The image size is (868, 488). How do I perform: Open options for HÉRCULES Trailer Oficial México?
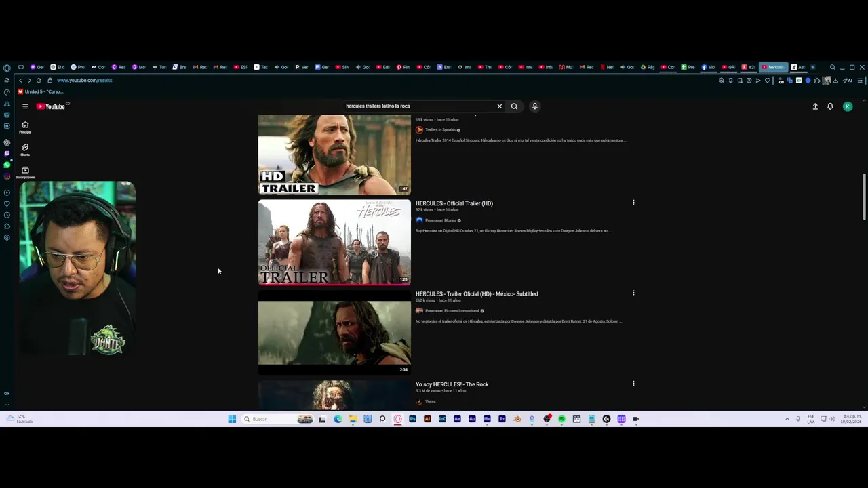coord(633,293)
